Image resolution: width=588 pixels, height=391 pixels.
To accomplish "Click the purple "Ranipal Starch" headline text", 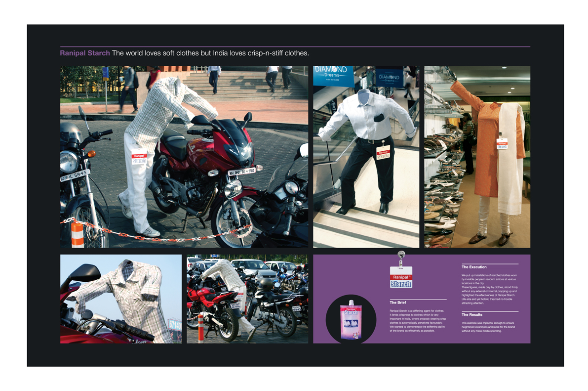I will 85,53.
